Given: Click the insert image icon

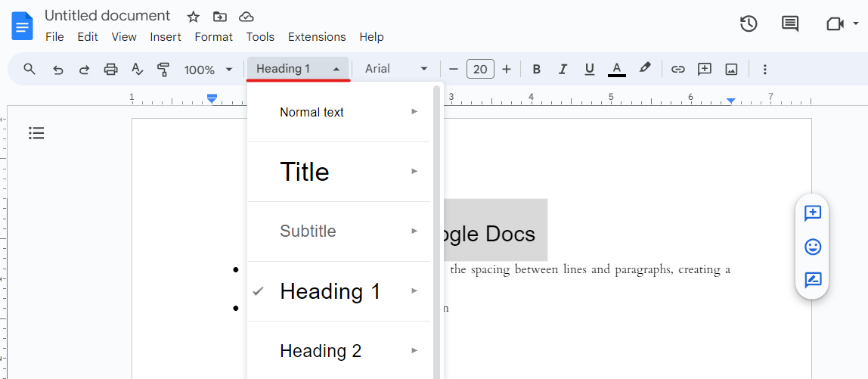Looking at the screenshot, I should click(731, 69).
